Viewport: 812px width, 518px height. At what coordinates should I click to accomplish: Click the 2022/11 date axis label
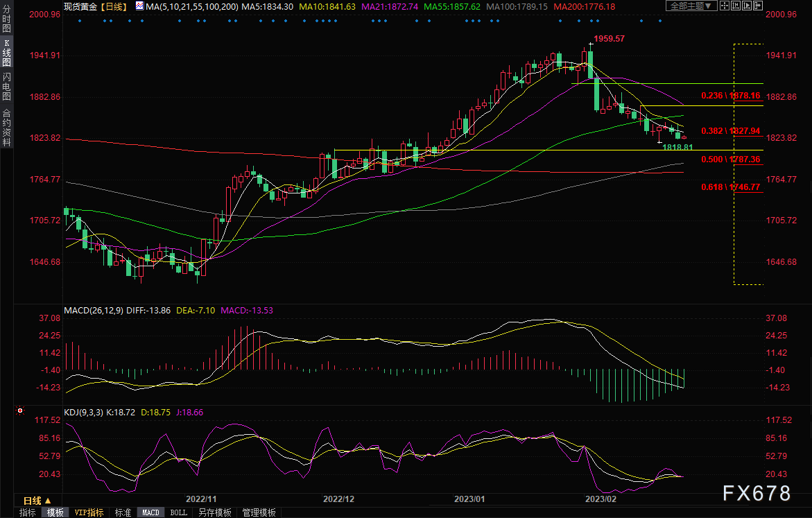tap(201, 499)
